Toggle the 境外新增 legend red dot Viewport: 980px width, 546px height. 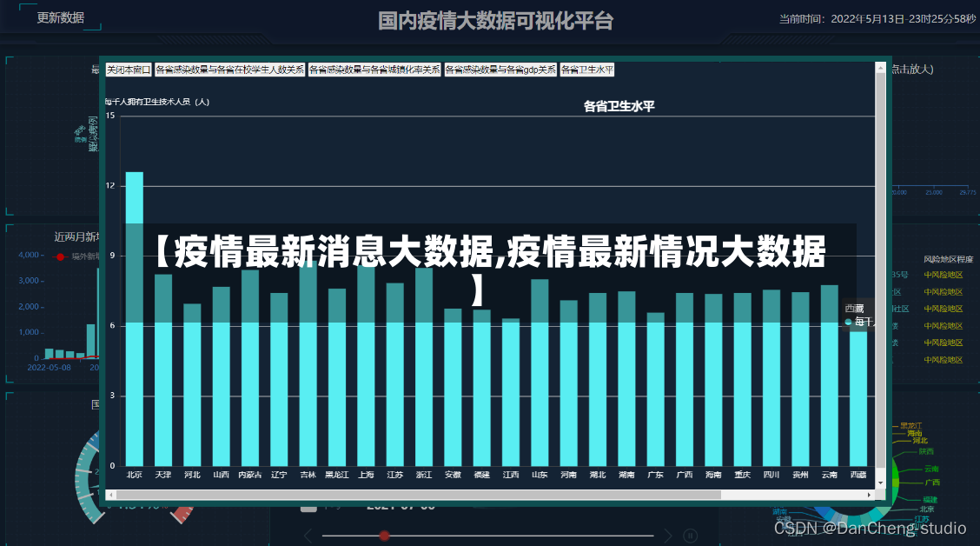click(61, 256)
